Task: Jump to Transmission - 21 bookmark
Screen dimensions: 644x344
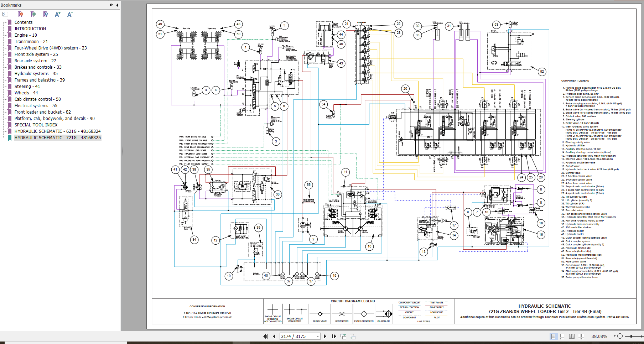Action: 31,42
